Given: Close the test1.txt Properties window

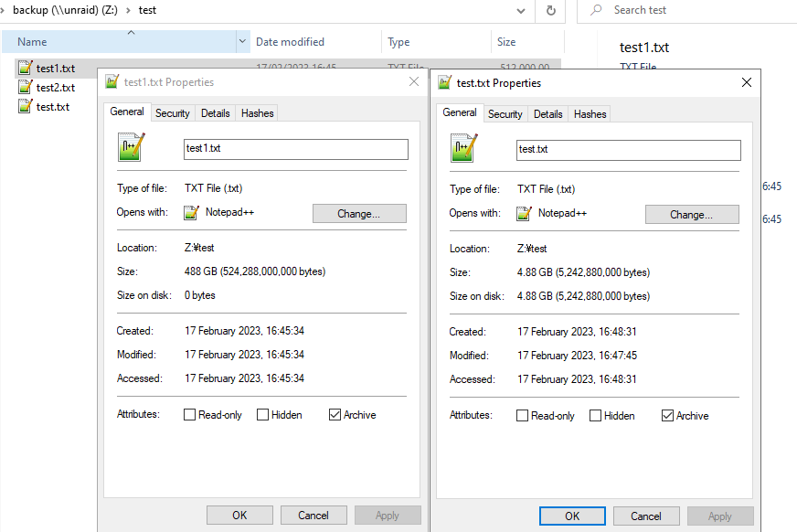Looking at the screenshot, I should [x=414, y=81].
